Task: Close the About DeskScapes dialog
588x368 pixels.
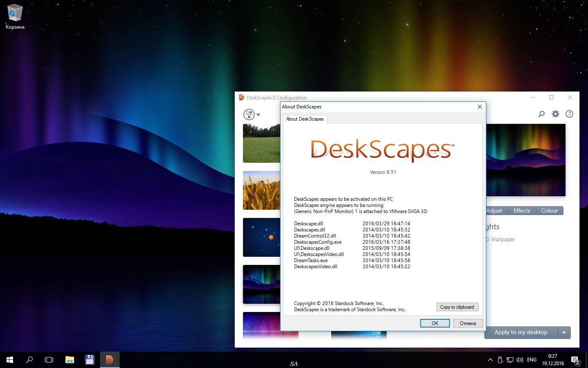Action: pos(480,107)
